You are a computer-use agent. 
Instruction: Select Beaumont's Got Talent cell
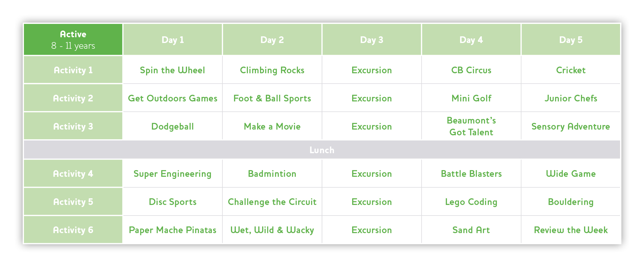pyautogui.click(x=471, y=126)
